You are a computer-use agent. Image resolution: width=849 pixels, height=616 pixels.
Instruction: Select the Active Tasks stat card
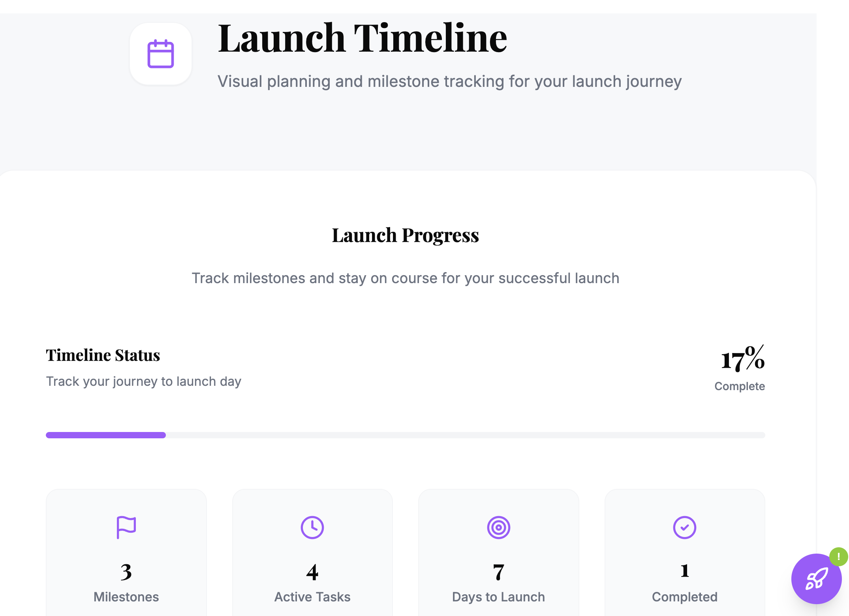(x=312, y=553)
